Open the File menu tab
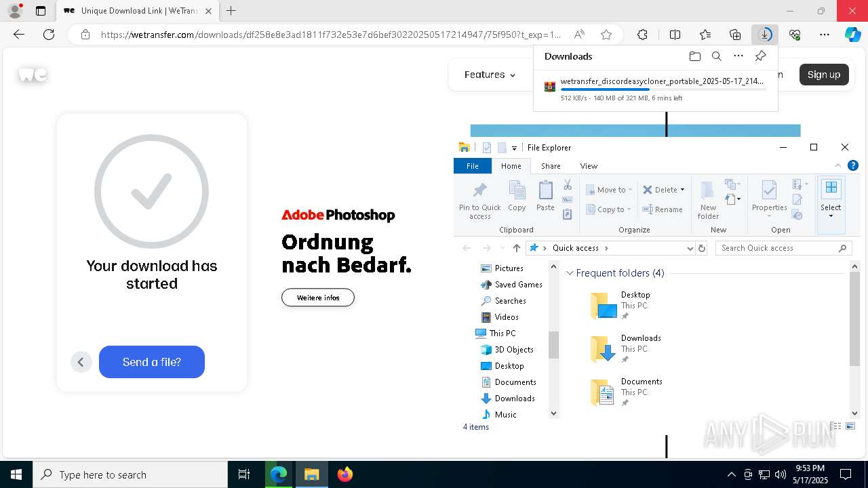 click(x=473, y=166)
